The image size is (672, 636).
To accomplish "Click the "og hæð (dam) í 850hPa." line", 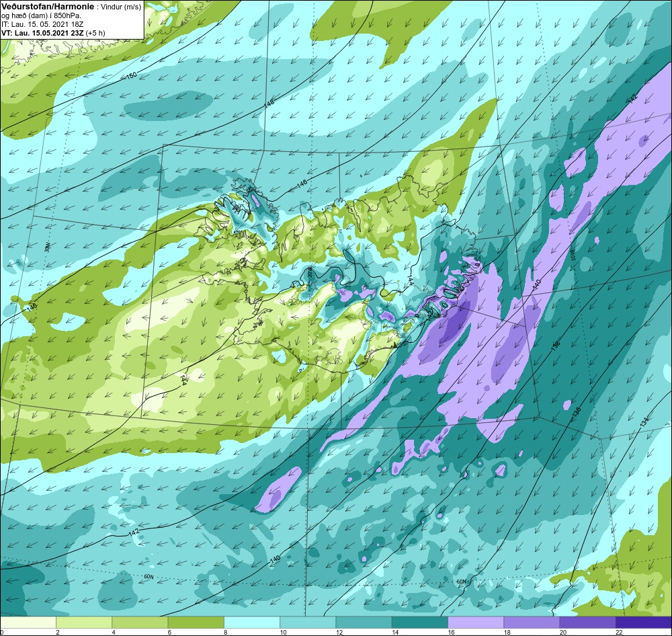I will pyautogui.click(x=42, y=15).
